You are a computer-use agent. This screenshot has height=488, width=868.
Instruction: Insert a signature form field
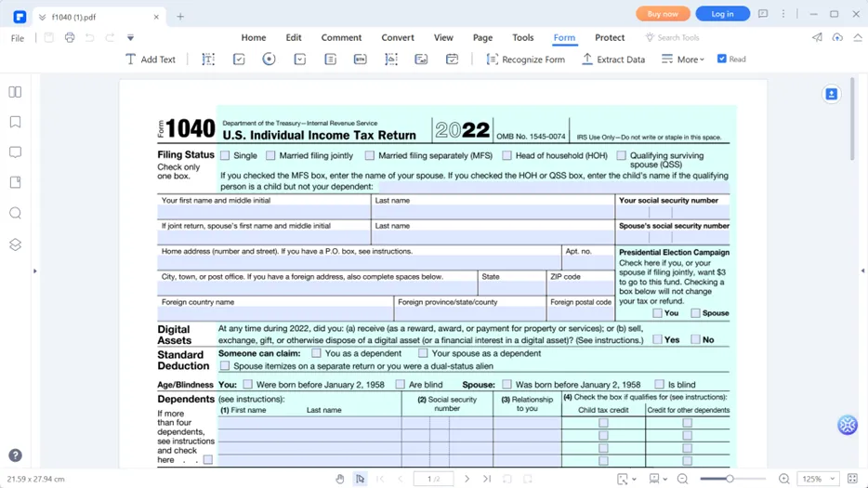(421, 59)
